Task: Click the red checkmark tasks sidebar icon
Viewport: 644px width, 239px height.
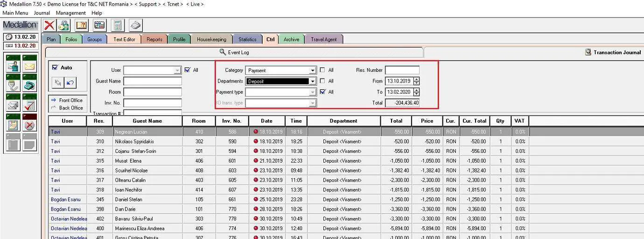Action: 29,104
